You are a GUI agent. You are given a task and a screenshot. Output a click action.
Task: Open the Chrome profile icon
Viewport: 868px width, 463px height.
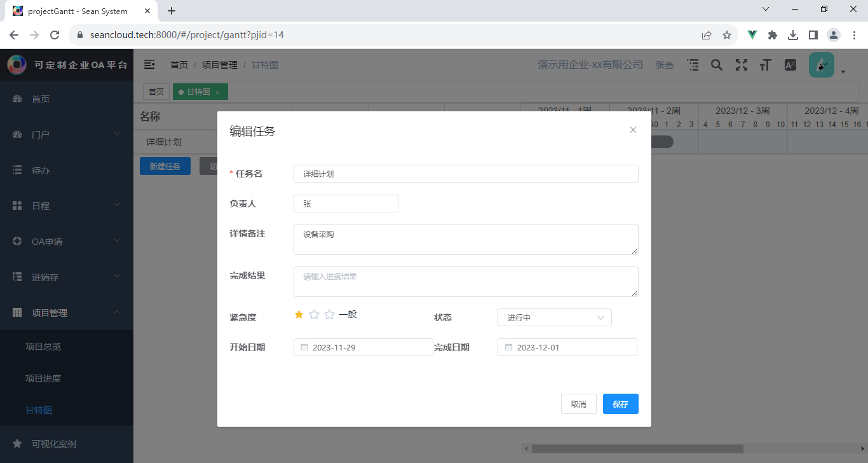(834, 35)
